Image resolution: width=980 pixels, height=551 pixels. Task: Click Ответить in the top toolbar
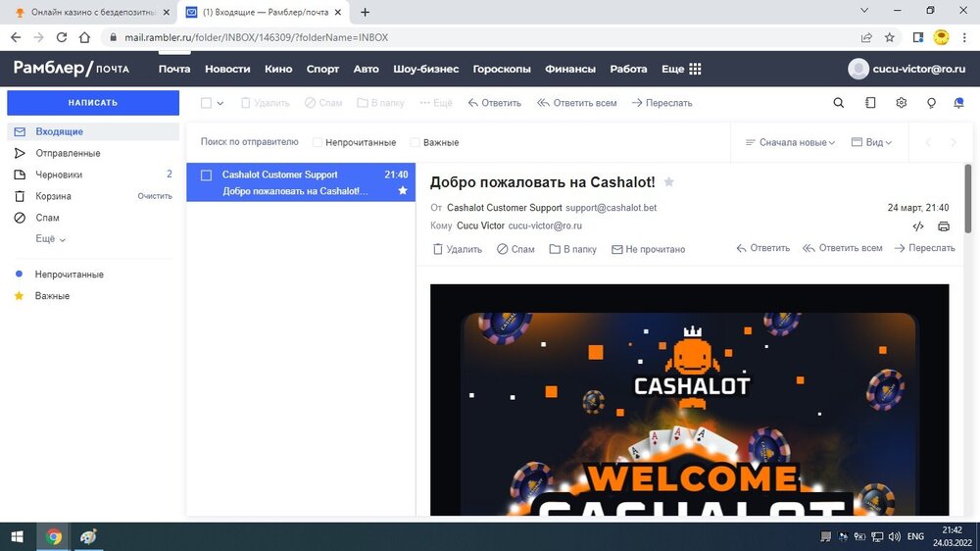pos(494,103)
